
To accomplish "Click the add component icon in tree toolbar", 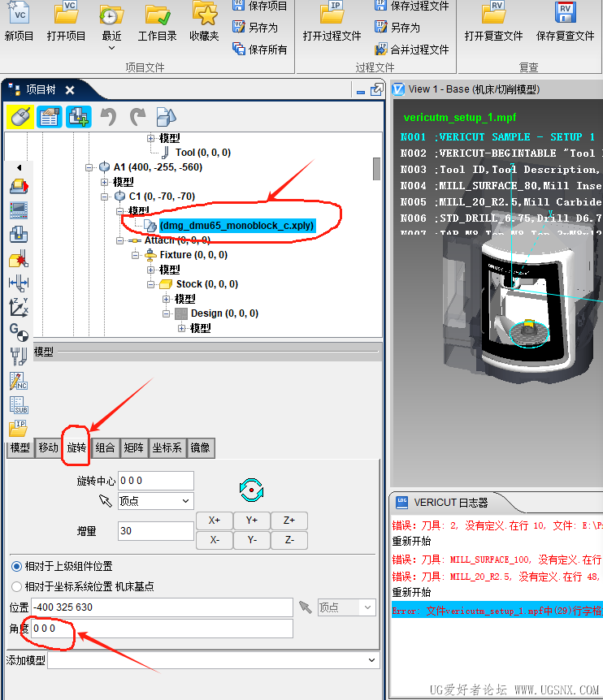I will [79, 117].
